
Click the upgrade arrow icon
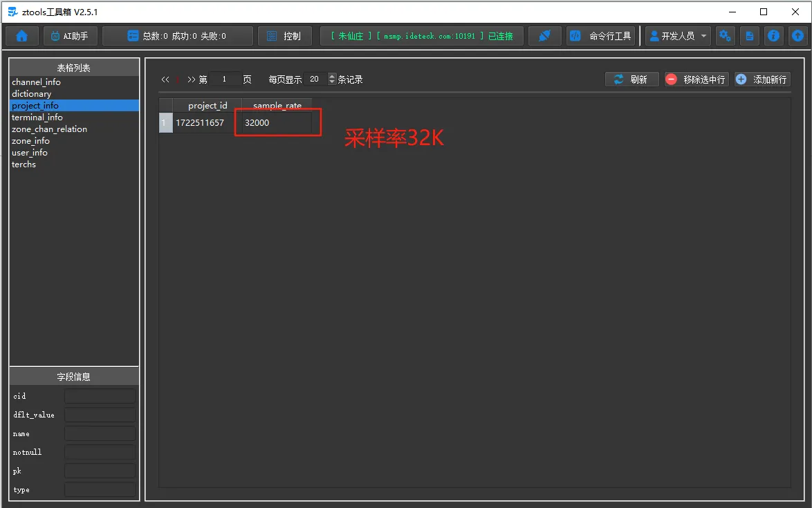coord(797,35)
